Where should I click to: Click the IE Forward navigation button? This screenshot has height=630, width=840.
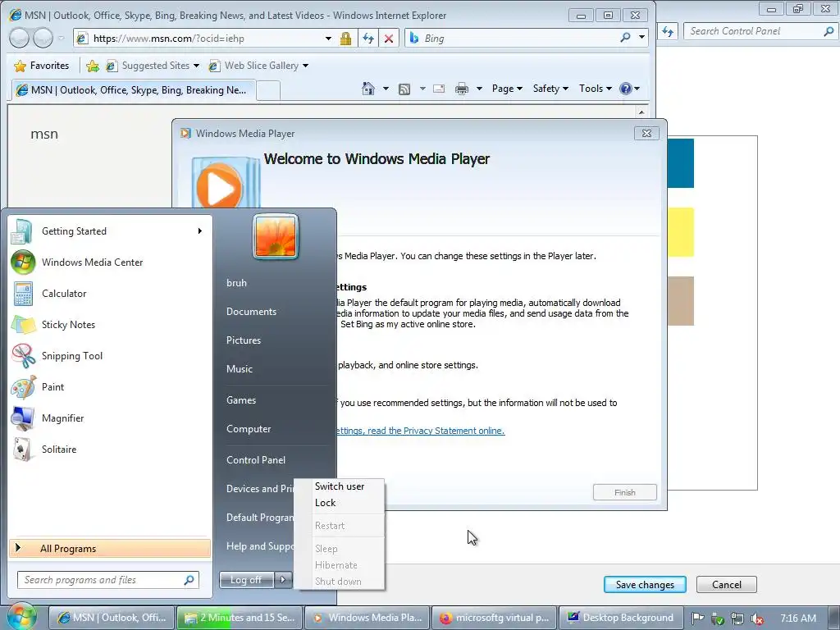[x=43, y=38]
